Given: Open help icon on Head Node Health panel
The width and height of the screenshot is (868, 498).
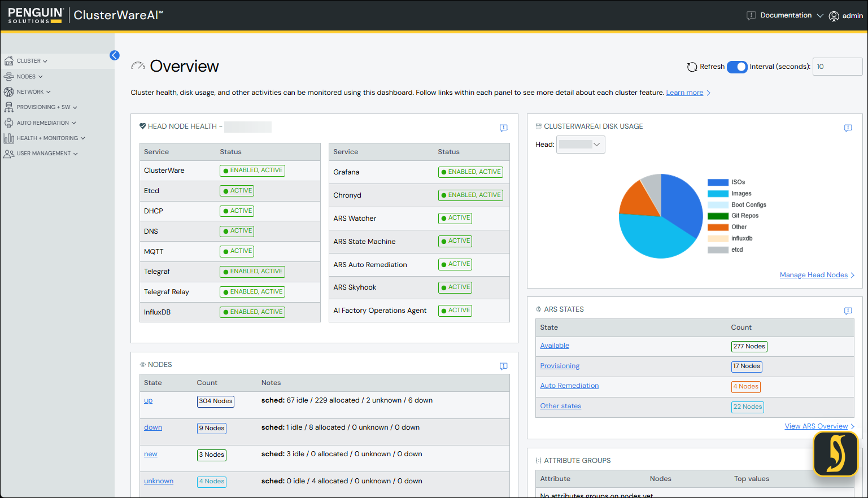Looking at the screenshot, I should (504, 128).
